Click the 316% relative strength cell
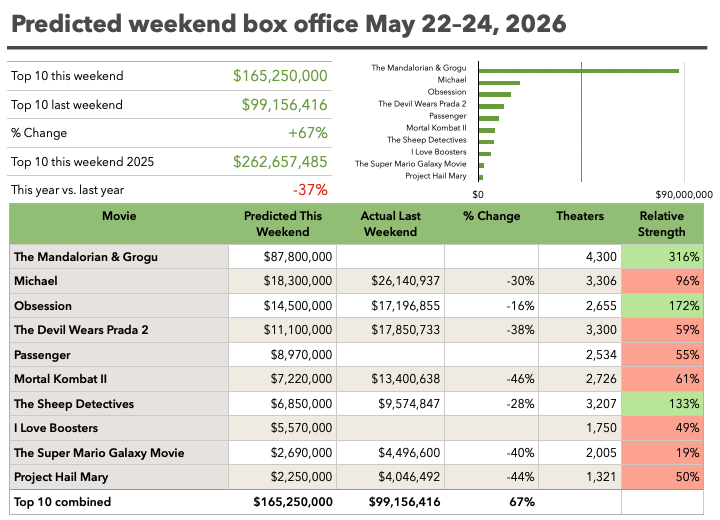The width and height of the screenshot is (720, 520). 663,257
